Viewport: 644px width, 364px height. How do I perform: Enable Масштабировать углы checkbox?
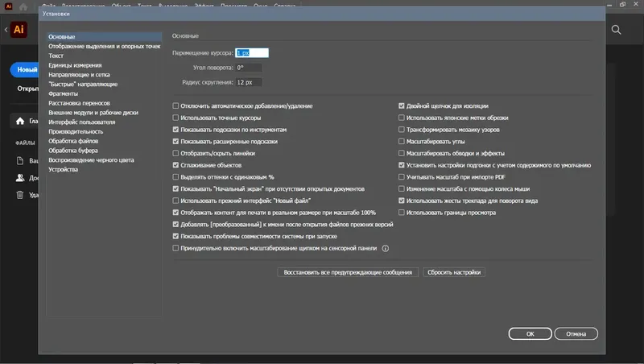[x=402, y=141]
